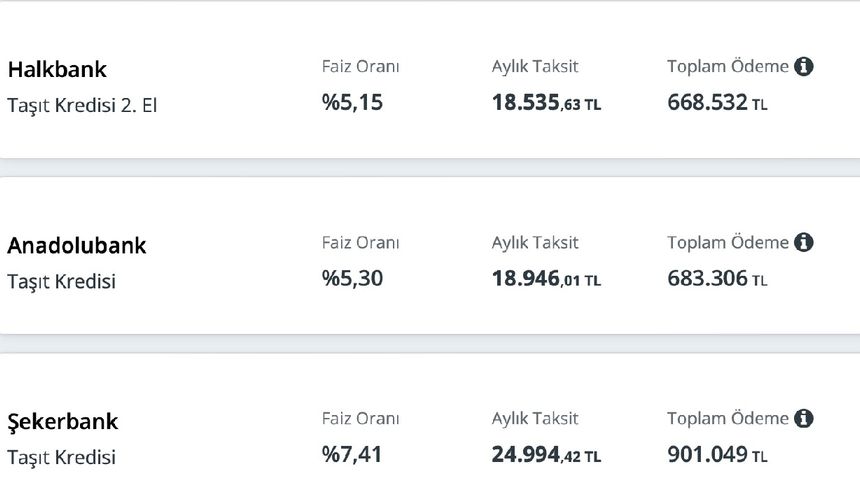Select the Halkbank bank name
This screenshot has width=860, height=504.
[x=57, y=70]
